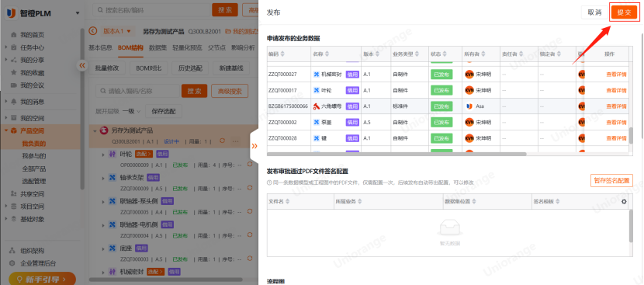
Task: Sort the table by 名称 column
Action: point(327,54)
